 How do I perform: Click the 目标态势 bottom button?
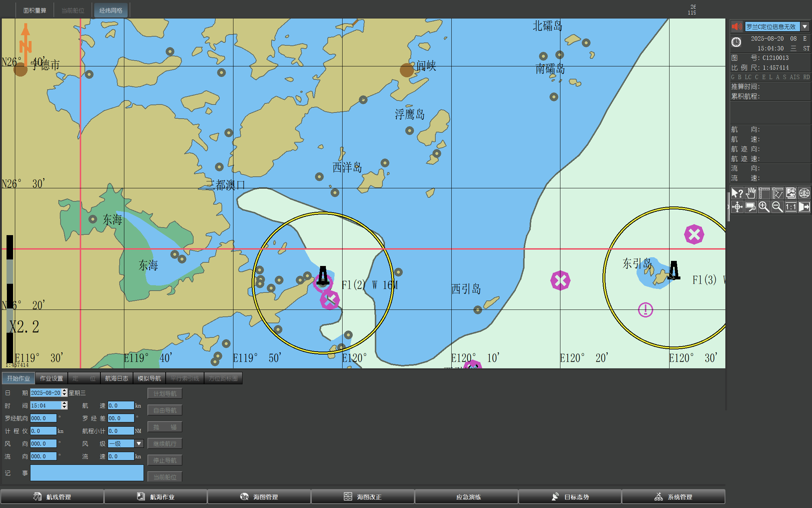click(x=570, y=497)
